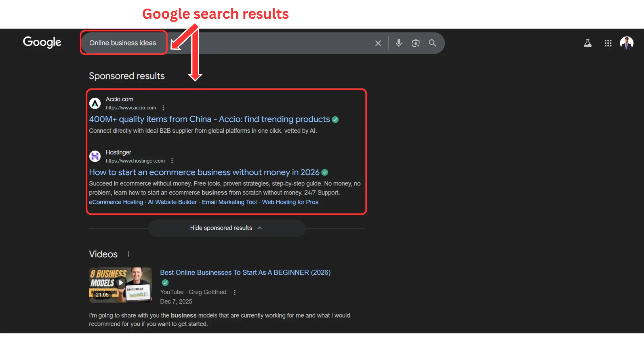The height and width of the screenshot is (362, 644).
Task: Follow the AI Website Builder sitelink
Action: (x=172, y=202)
